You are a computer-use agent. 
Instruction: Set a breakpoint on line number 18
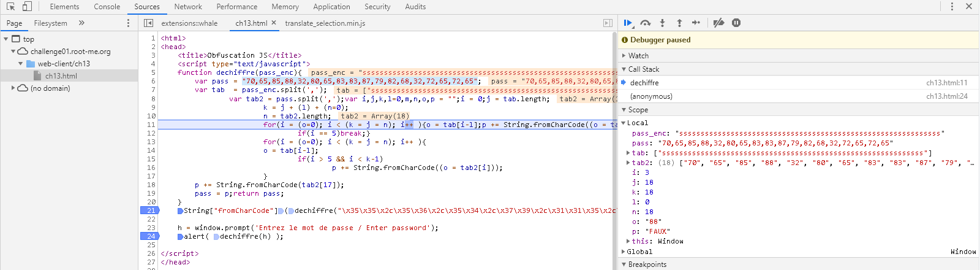coord(151,185)
